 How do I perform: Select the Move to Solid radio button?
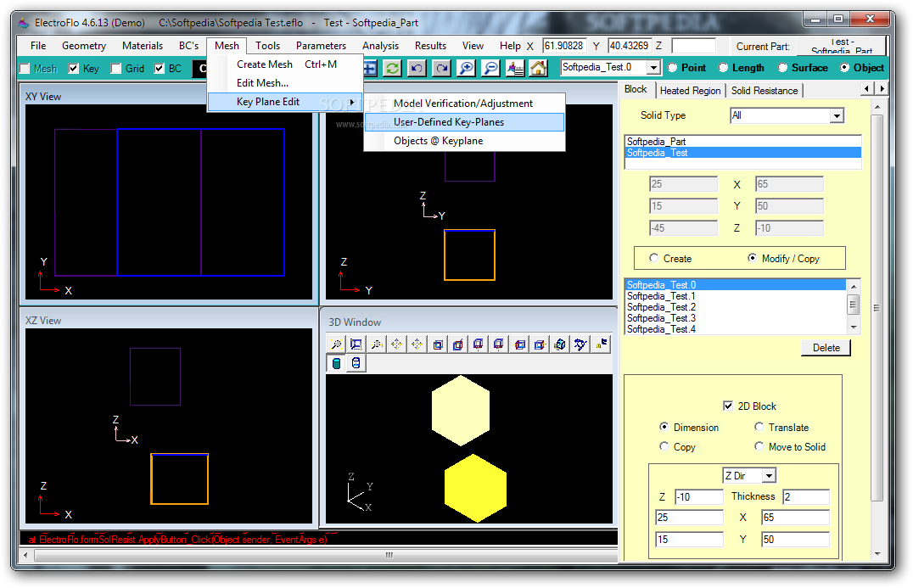tap(759, 446)
